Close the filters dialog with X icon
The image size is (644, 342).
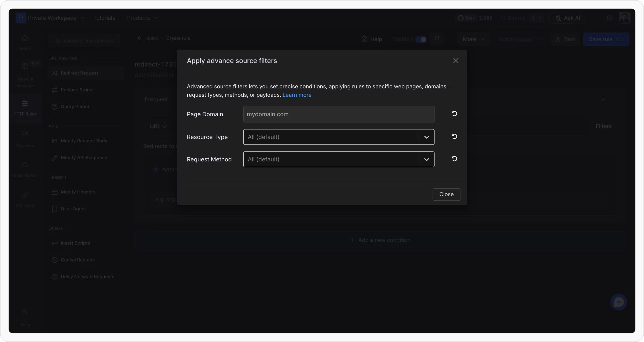pyautogui.click(x=456, y=61)
